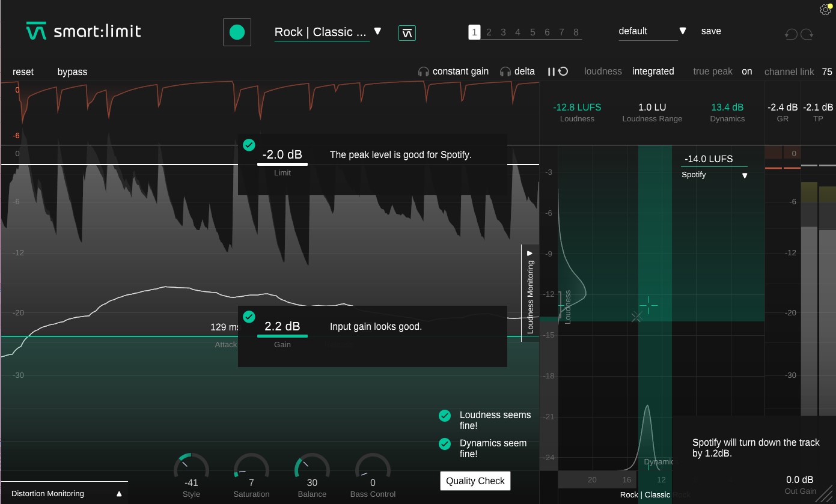The image size is (836, 504).
Task: Start learning with the green record button
Action: click(237, 32)
